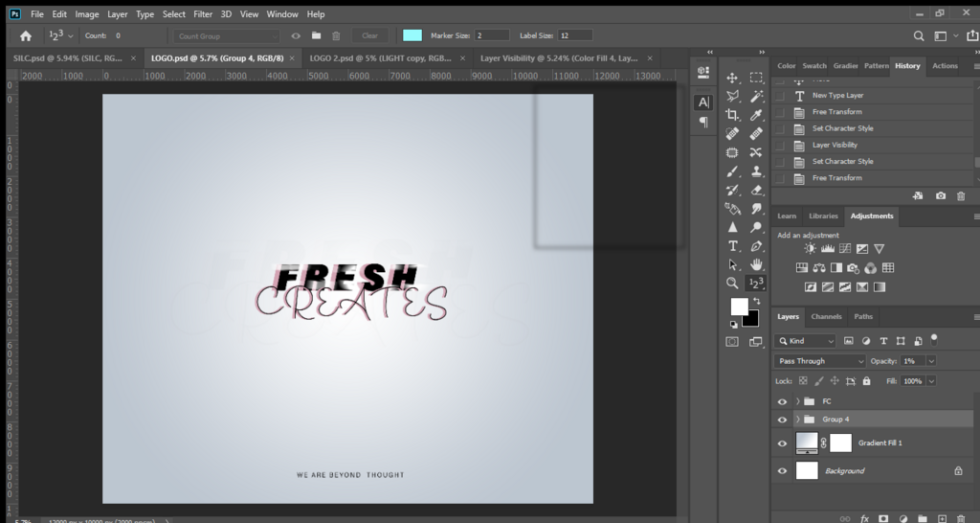Pick the Eyedropper tool
Screen dimensions: 980x523
tap(756, 115)
